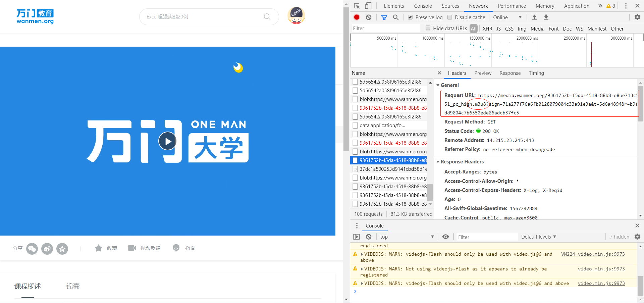
Task: Play the video with center play button
Action: click(x=168, y=141)
